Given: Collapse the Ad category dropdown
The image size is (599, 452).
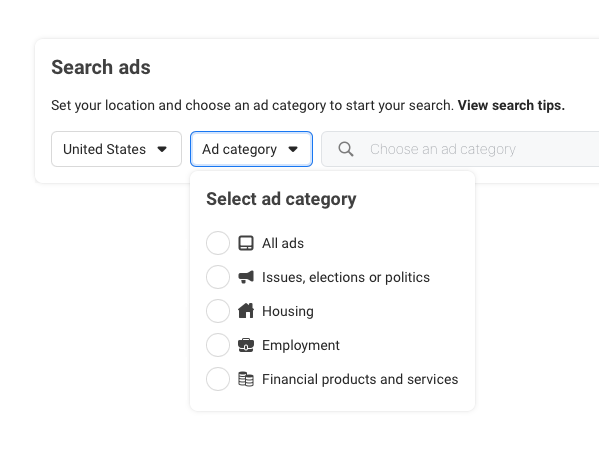Looking at the screenshot, I should click(251, 149).
